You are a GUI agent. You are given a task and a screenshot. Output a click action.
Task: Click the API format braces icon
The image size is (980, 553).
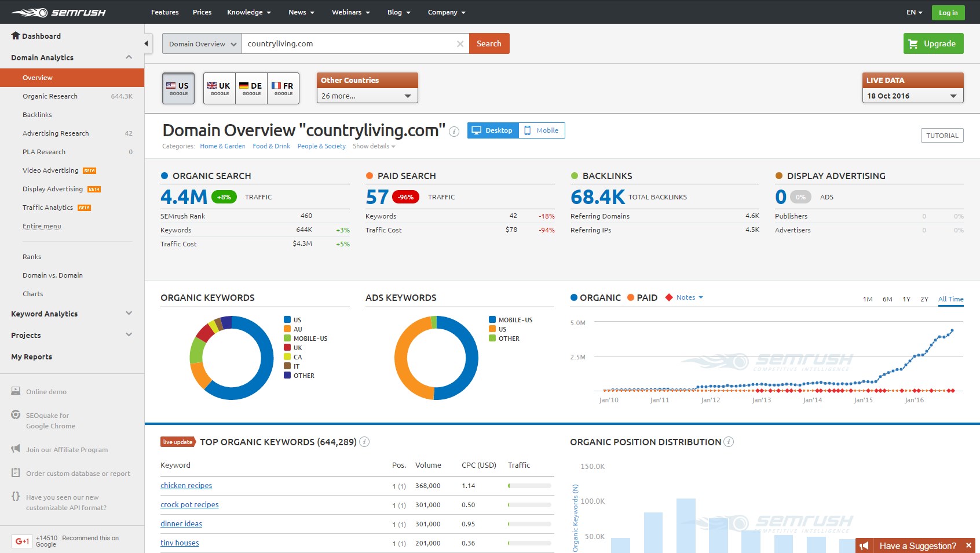coord(16,497)
